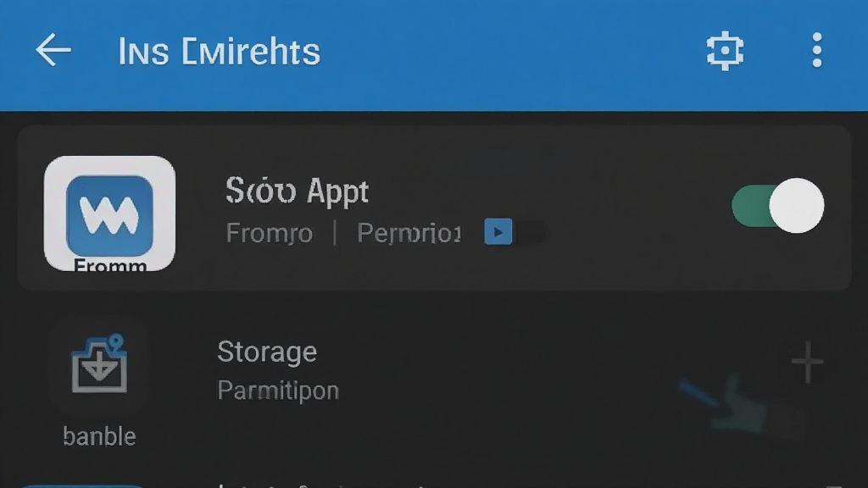
Task: Click the small blue play button
Action: tap(498, 232)
